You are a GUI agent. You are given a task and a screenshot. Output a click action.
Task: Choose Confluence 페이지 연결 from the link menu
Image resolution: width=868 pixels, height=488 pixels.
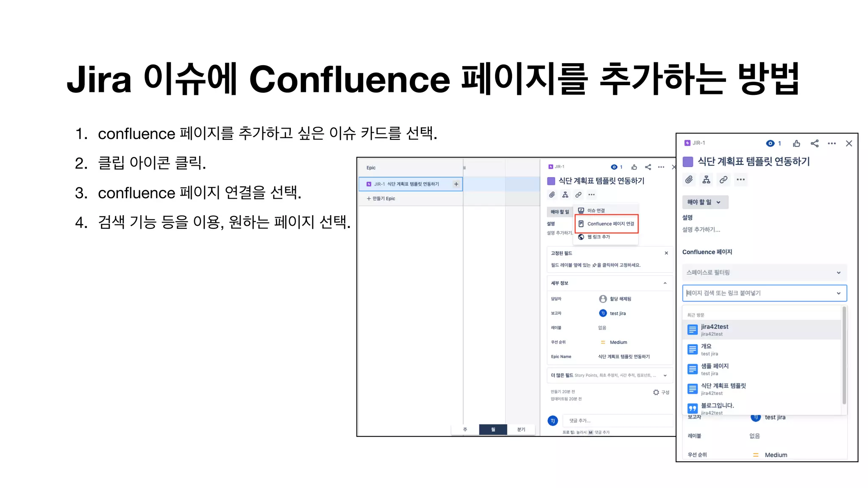(x=606, y=224)
